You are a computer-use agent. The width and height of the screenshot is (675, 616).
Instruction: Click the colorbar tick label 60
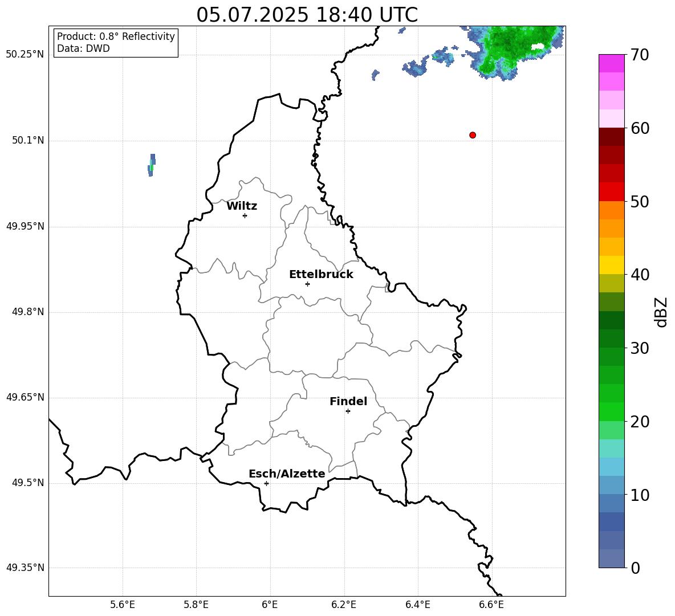(640, 128)
